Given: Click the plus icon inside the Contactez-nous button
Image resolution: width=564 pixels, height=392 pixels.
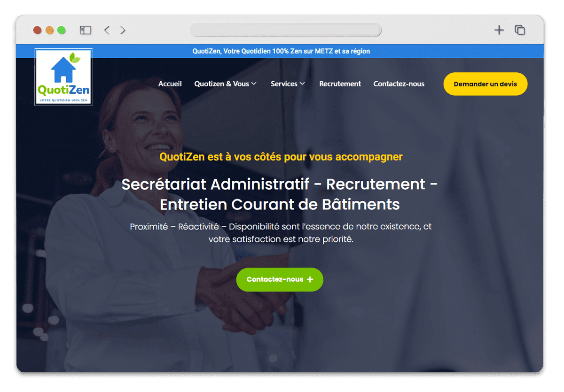Looking at the screenshot, I should [x=310, y=279].
